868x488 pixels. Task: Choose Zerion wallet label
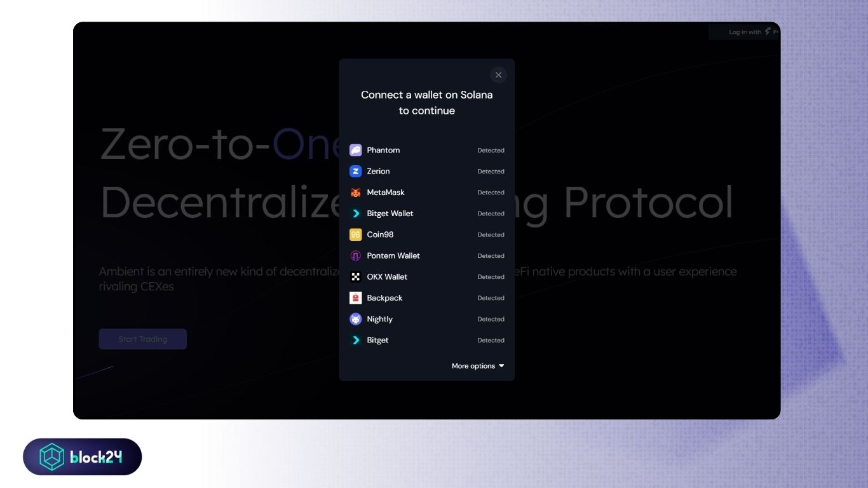tap(378, 172)
